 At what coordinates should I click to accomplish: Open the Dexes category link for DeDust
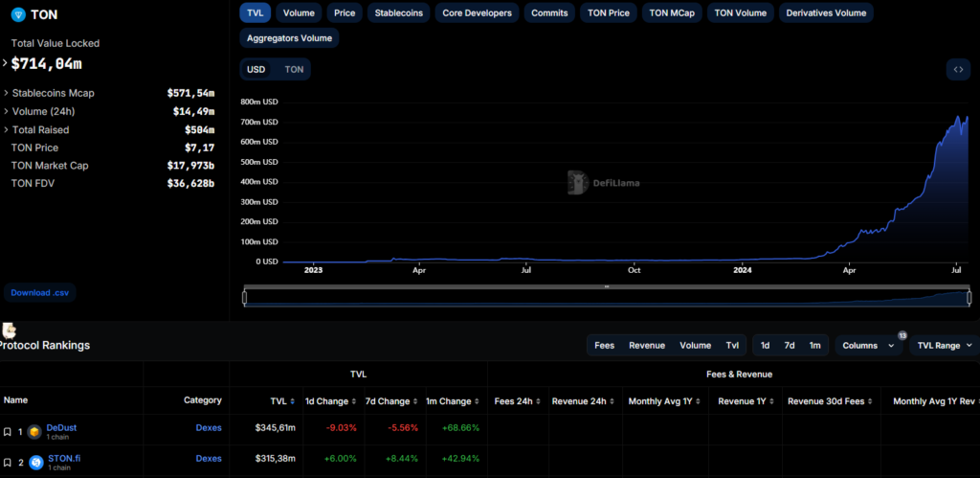(209, 428)
